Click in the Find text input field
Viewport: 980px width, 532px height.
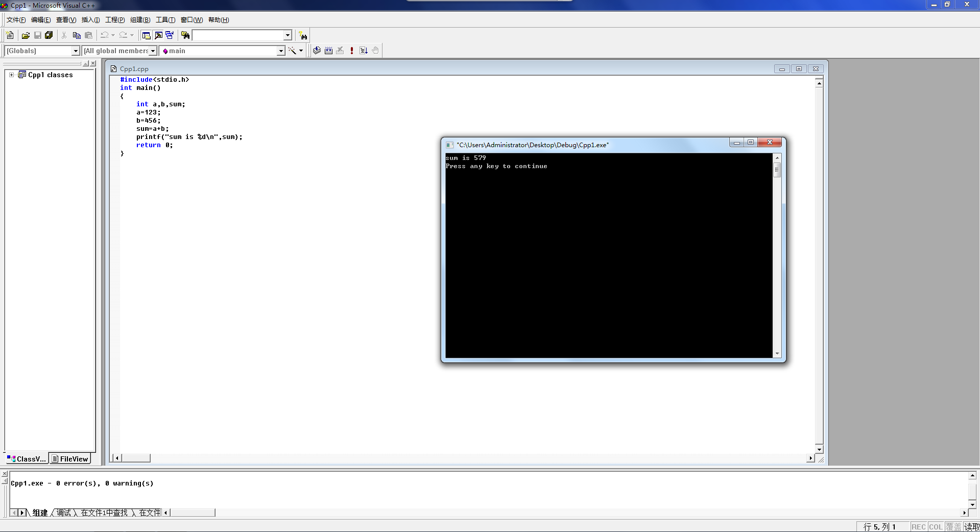click(x=237, y=35)
